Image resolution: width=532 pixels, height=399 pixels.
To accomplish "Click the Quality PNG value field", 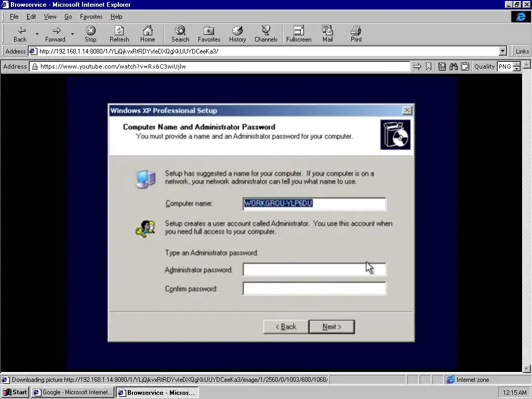I will [x=505, y=66].
